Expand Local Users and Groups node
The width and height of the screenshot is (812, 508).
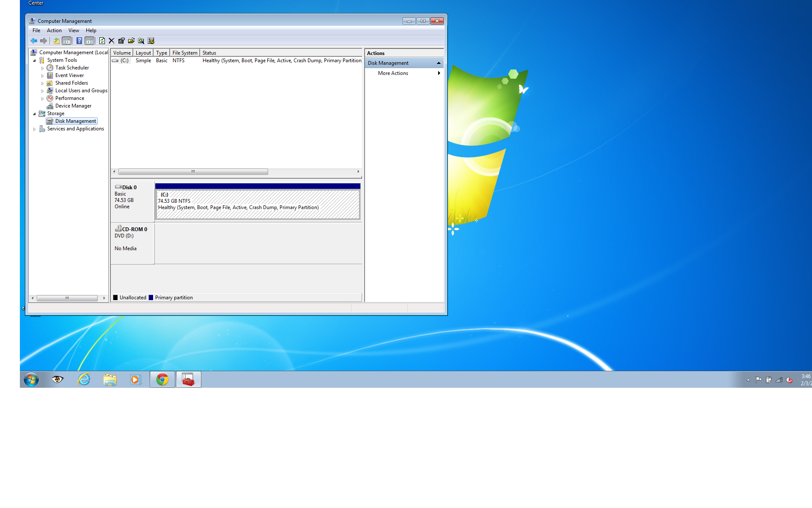[42, 91]
